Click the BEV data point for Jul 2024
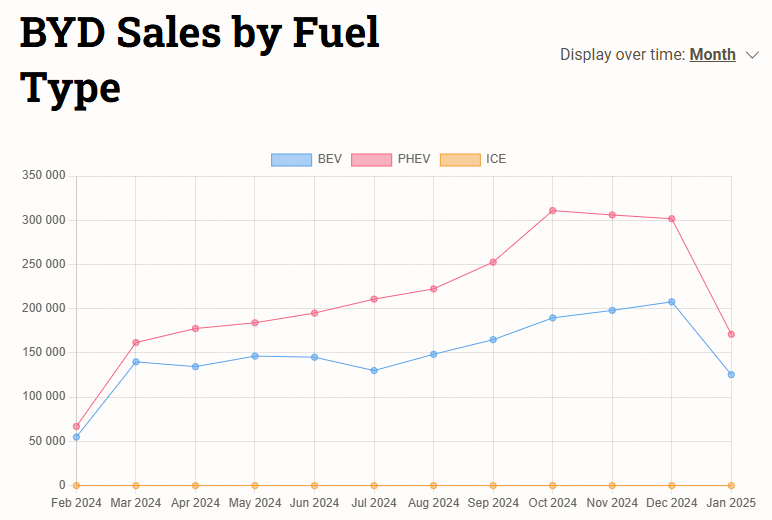Viewport: 772px width, 520px height. click(x=374, y=371)
